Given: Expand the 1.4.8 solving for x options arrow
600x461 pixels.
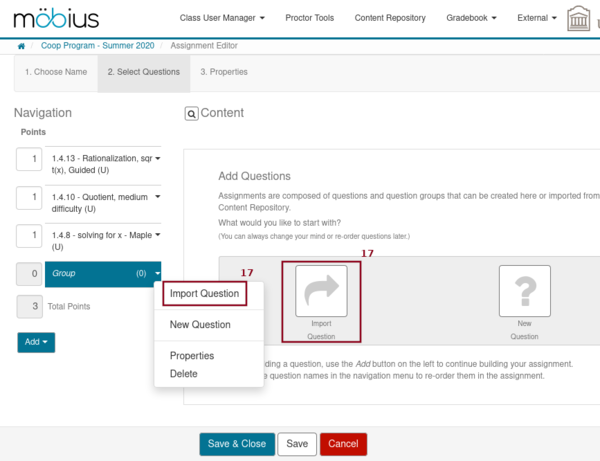Looking at the screenshot, I should 158,235.
